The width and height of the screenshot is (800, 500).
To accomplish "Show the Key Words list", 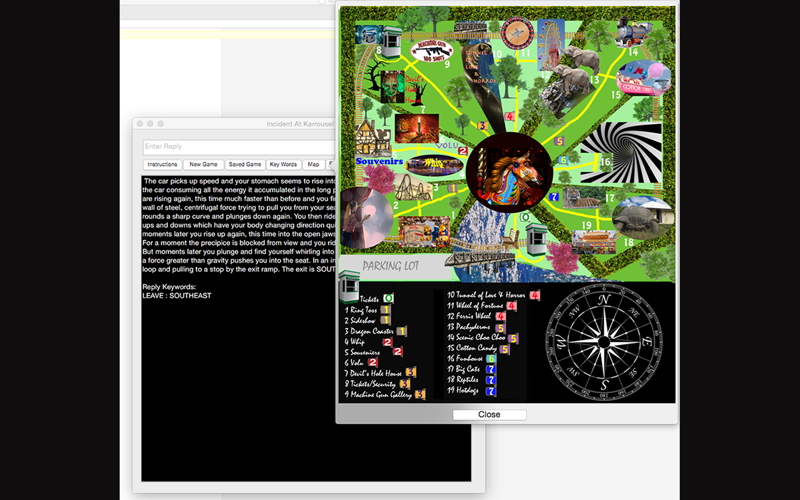I will (x=283, y=164).
